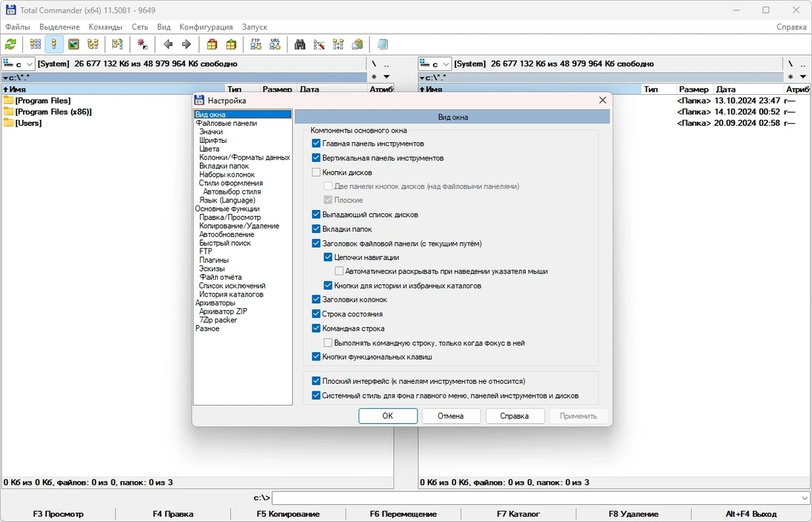Image resolution: width=812 pixels, height=522 pixels.
Task: Open right panel drive 'c' dropdown
Action: pos(434,64)
